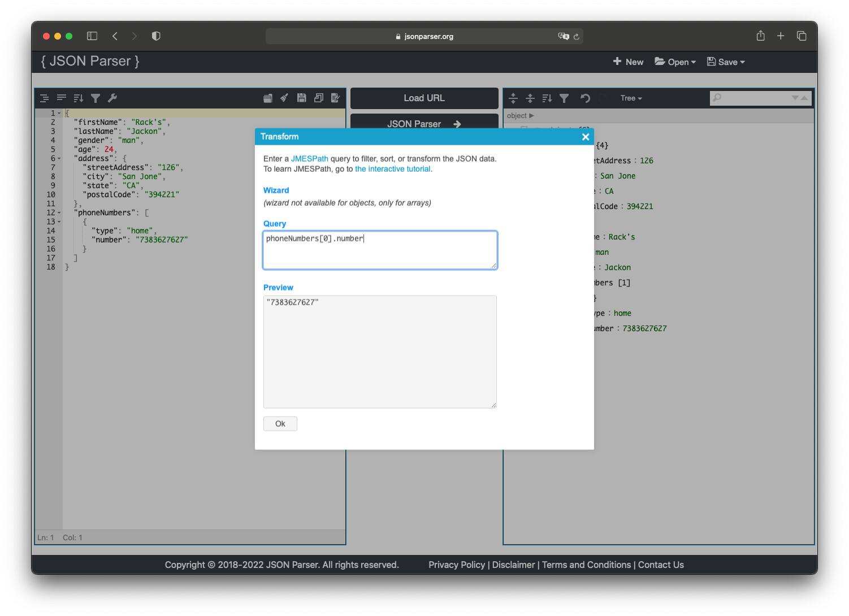This screenshot has height=616, width=849.
Task: Collapse the phoneNumbers array at line 12
Action: (59, 212)
